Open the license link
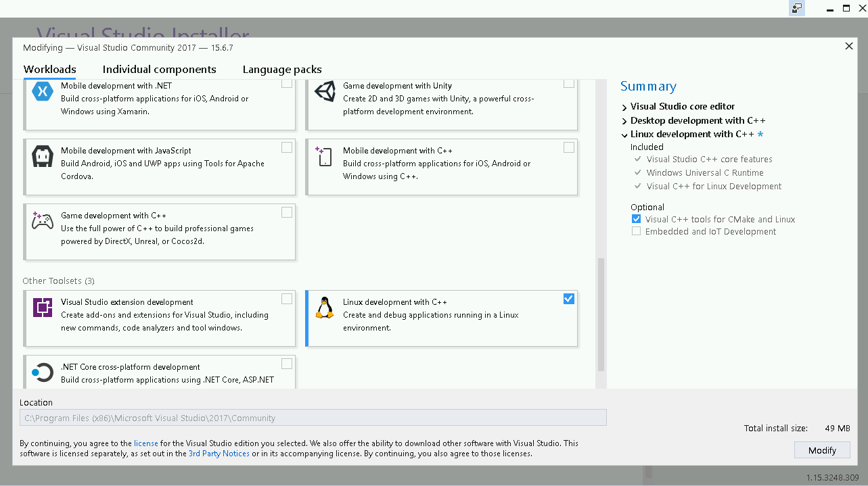 point(146,443)
